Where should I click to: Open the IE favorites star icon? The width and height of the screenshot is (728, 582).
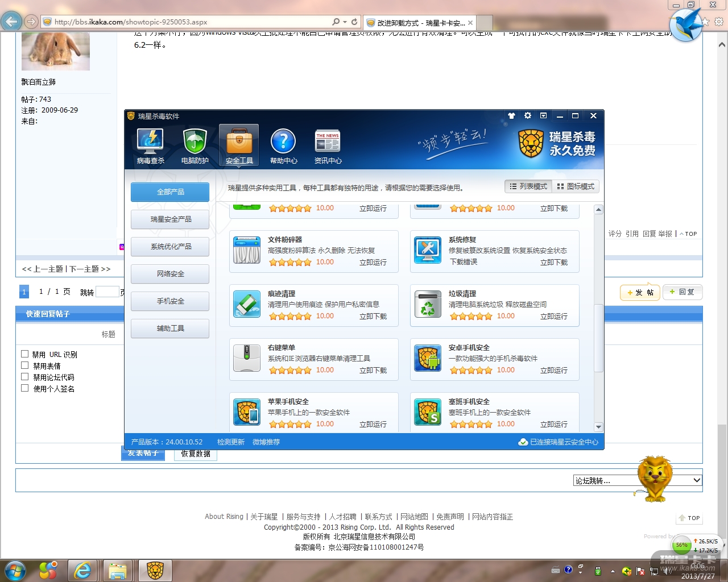[706, 22]
